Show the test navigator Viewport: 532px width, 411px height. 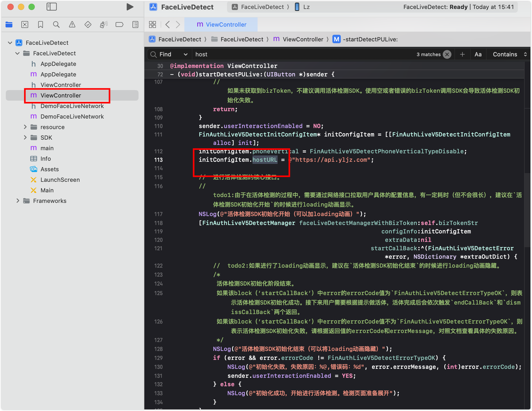click(x=88, y=25)
